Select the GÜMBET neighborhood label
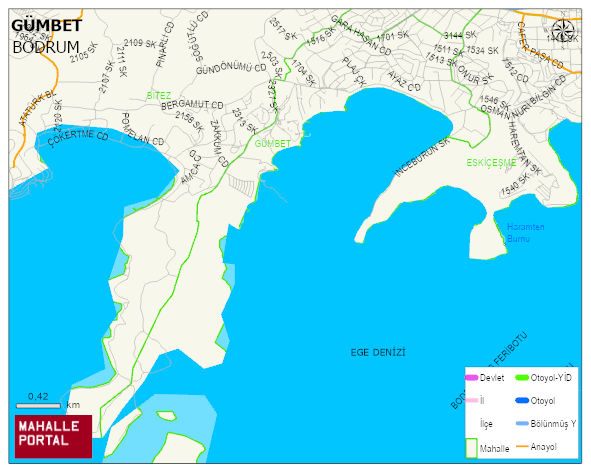Screen dimensions: 591x472 tap(273, 144)
